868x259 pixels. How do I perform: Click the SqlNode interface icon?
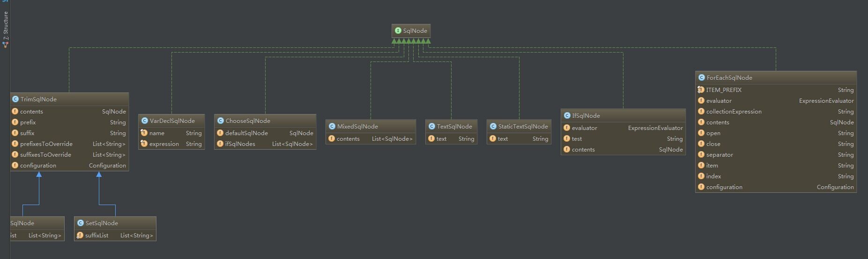(398, 31)
